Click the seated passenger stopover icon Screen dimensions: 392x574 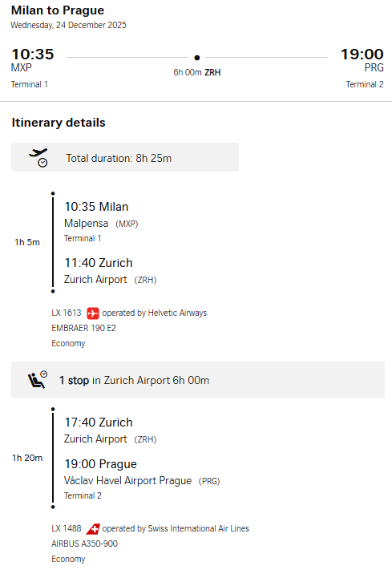tap(38, 380)
